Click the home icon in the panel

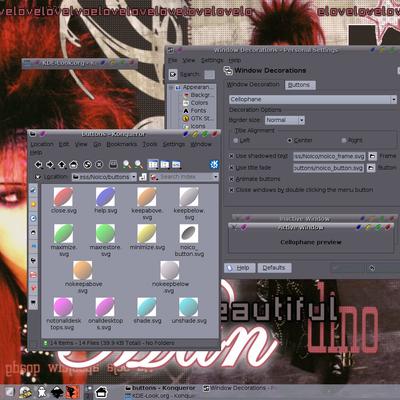(101, 392)
